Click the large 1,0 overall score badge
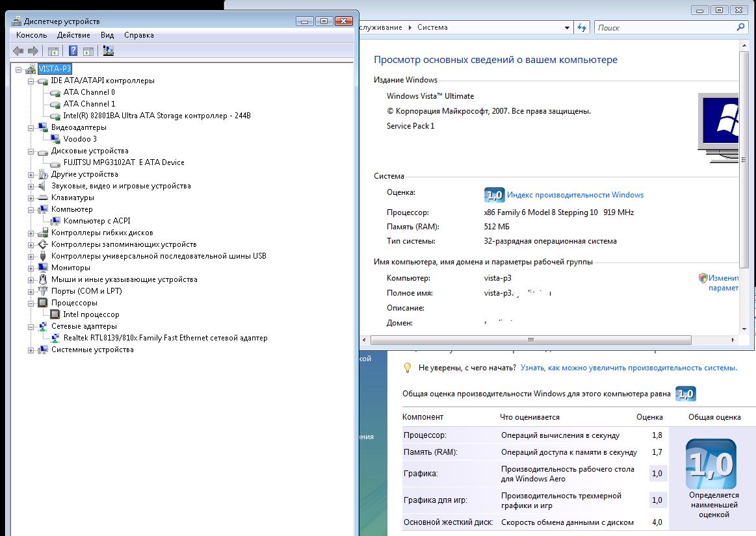The width and height of the screenshot is (756, 536). [711, 464]
